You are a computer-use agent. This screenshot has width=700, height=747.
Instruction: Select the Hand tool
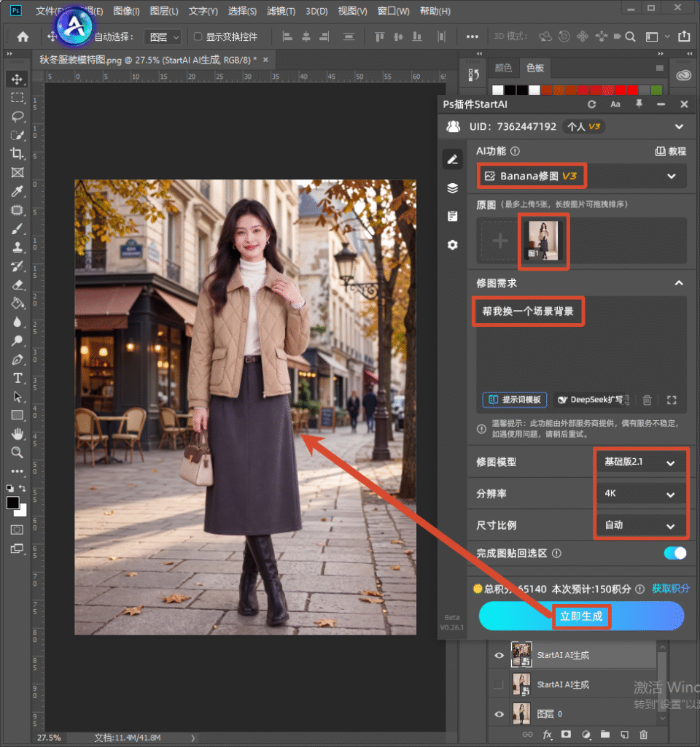[17, 434]
